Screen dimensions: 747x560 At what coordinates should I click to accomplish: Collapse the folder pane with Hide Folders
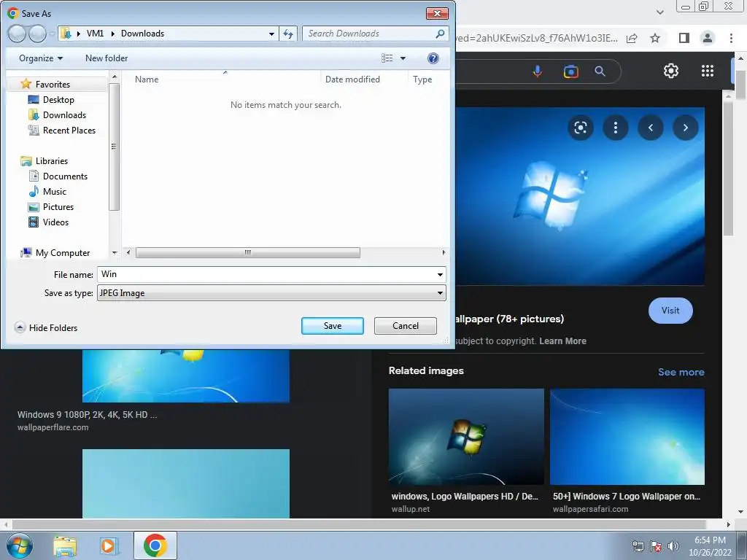click(x=46, y=327)
